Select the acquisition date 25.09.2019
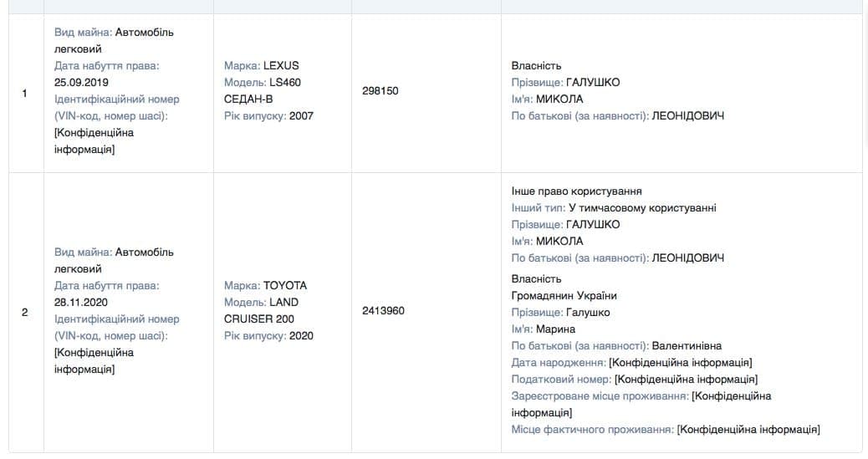Viewport: 868px width, 459px height. tap(81, 82)
